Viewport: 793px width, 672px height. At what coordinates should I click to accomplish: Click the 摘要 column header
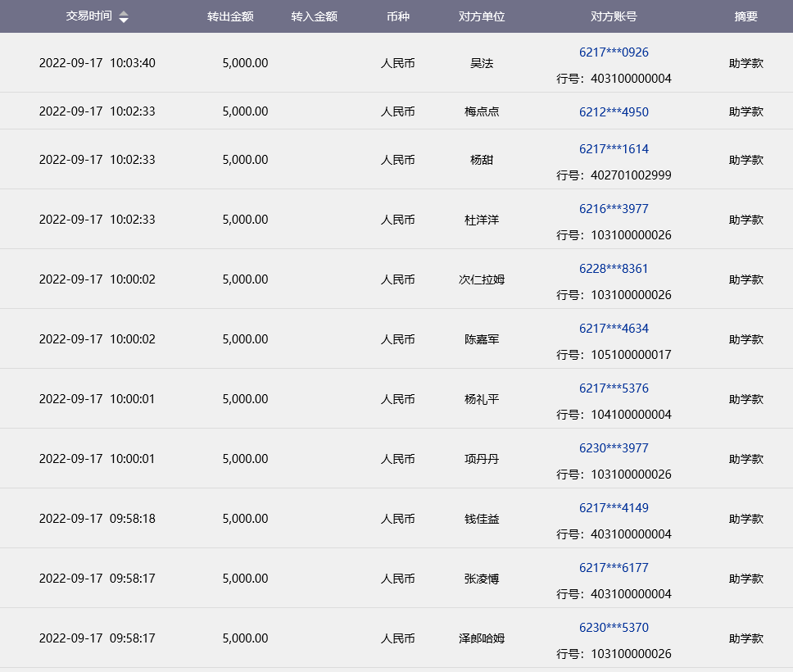tap(746, 16)
